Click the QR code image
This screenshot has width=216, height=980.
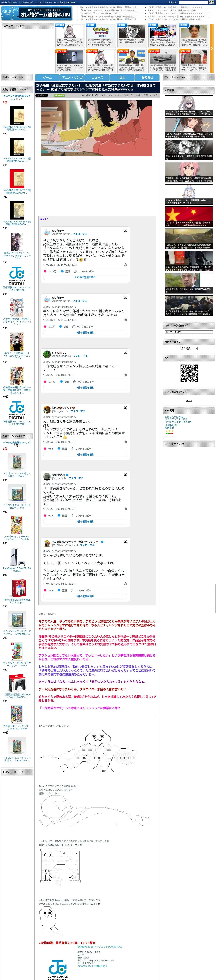tap(189, 373)
